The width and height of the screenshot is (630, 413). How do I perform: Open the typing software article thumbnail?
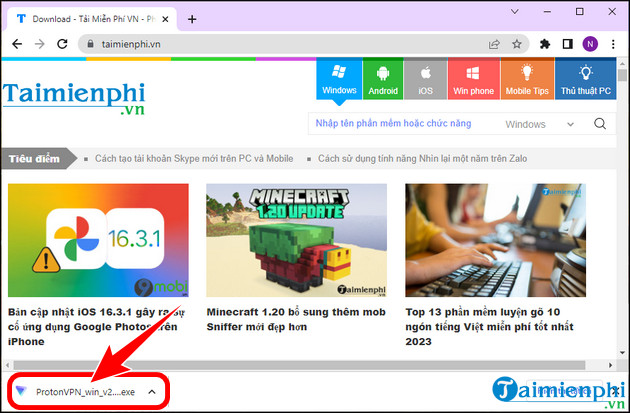tap(495, 240)
